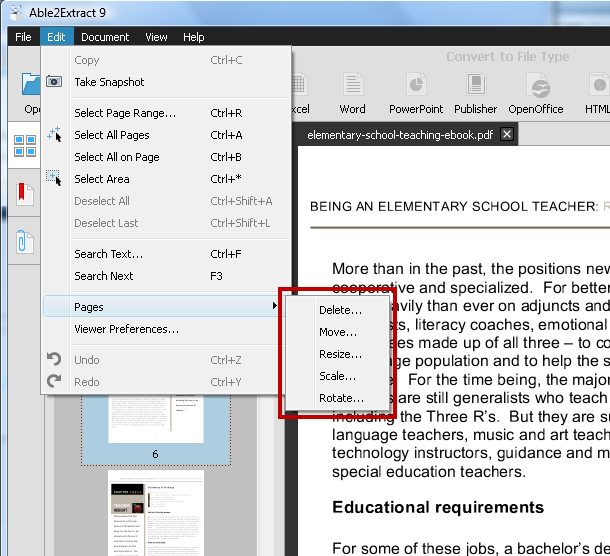Convert to Publisher toolbar icon
This screenshot has width=610, height=556.
[x=476, y=84]
